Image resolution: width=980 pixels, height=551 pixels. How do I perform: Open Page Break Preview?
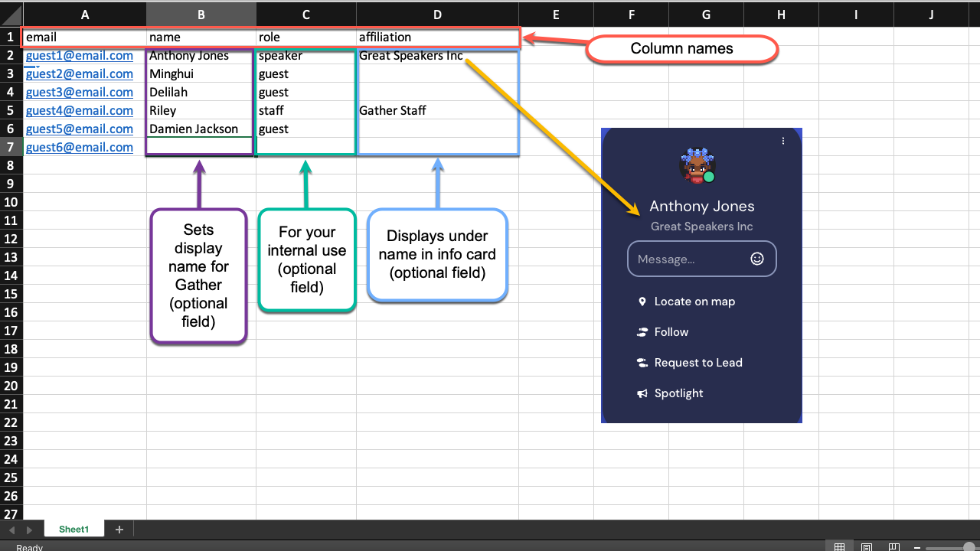click(894, 546)
